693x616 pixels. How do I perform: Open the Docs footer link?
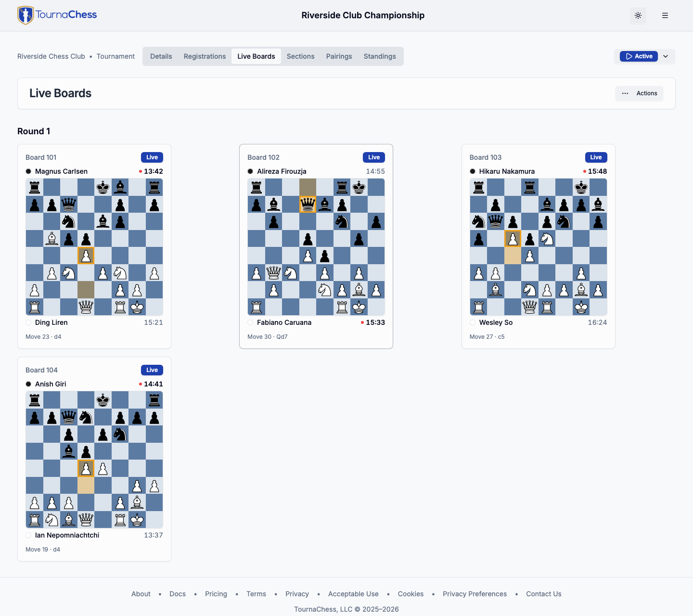point(178,594)
